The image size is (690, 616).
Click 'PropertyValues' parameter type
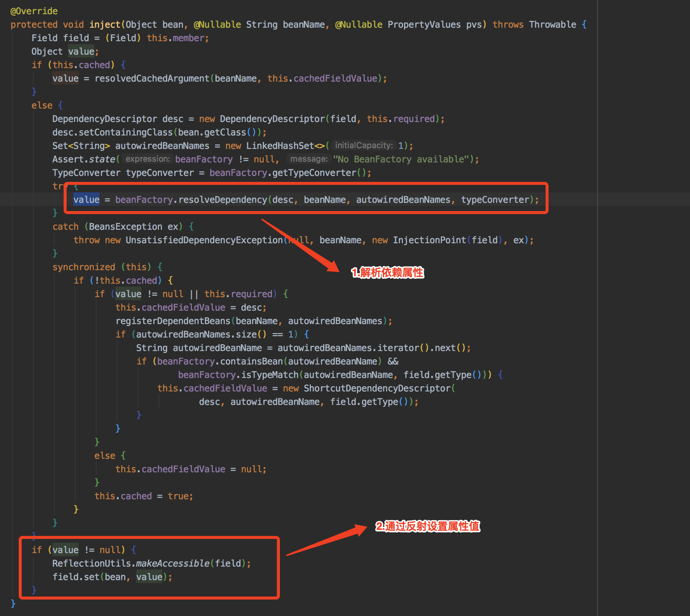click(x=424, y=25)
